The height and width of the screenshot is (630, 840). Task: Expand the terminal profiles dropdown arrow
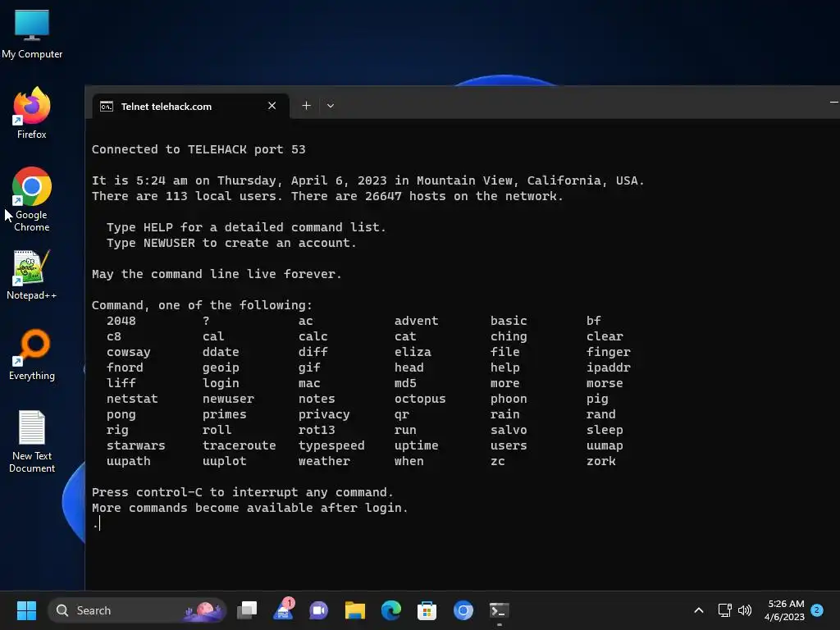tap(331, 106)
